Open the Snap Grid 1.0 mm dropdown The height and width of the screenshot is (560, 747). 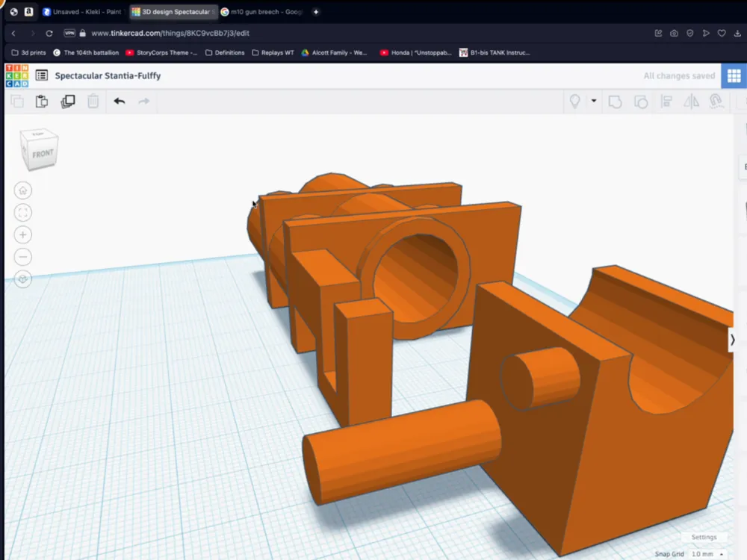(701, 554)
